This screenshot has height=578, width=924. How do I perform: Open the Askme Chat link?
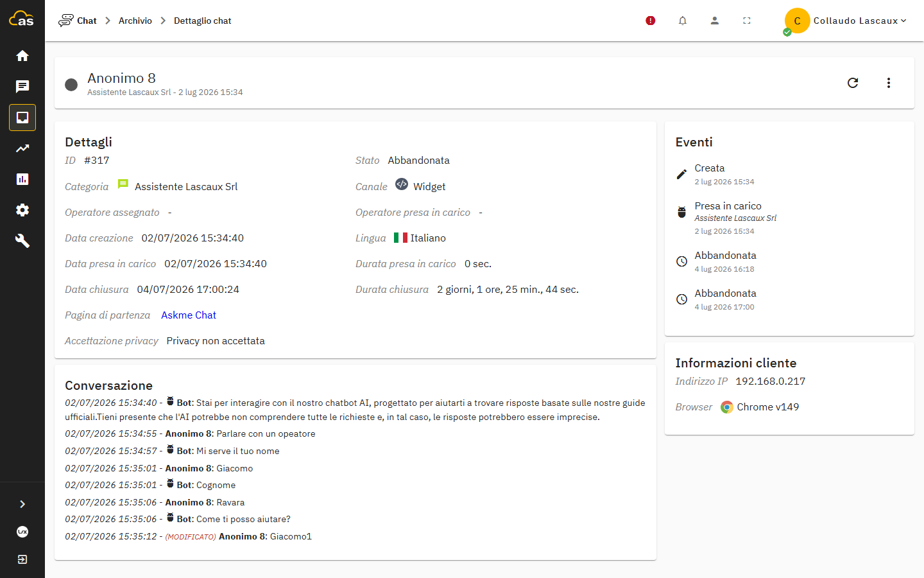[x=189, y=315]
